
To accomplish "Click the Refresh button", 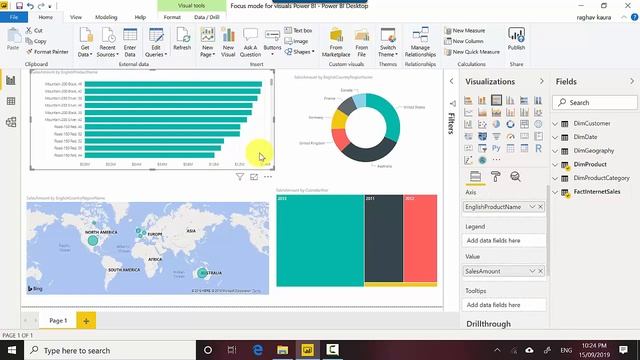I will click(182, 39).
